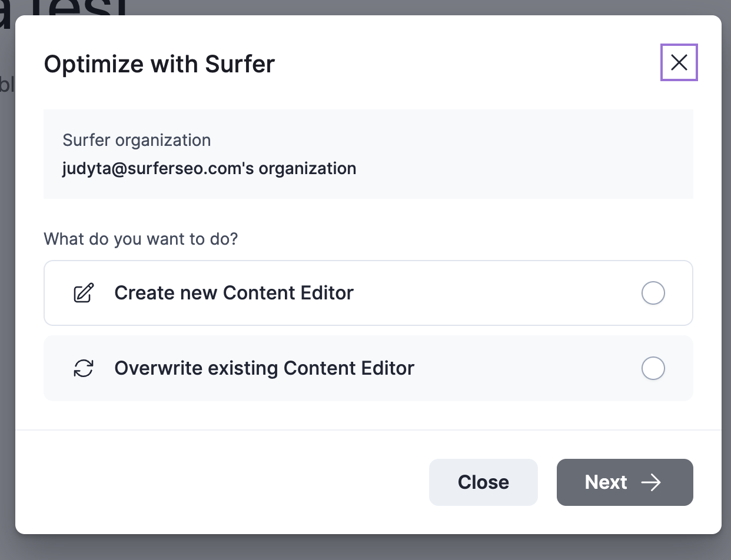Click the "What do you want to do?" prompt

point(141,239)
